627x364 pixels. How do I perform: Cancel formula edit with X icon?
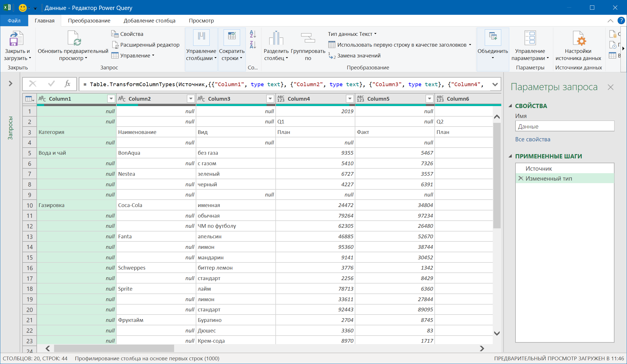click(32, 84)
